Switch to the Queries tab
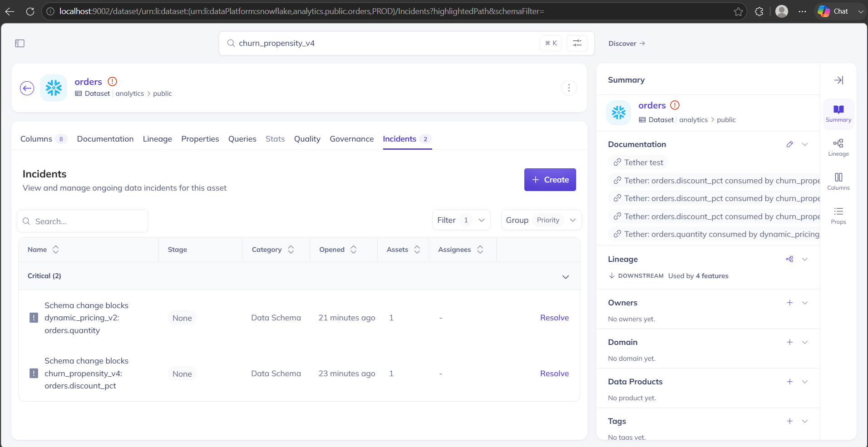The width and height of the screenshot is (868, 447). 242,139
